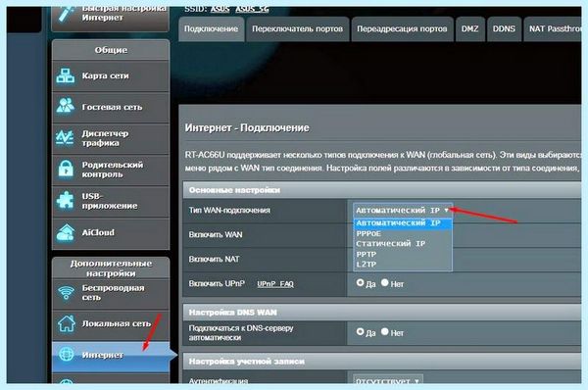This screenshot has height=390, width=588.
Task: Open Карта сети menu item
Action: tap(111, 76)
